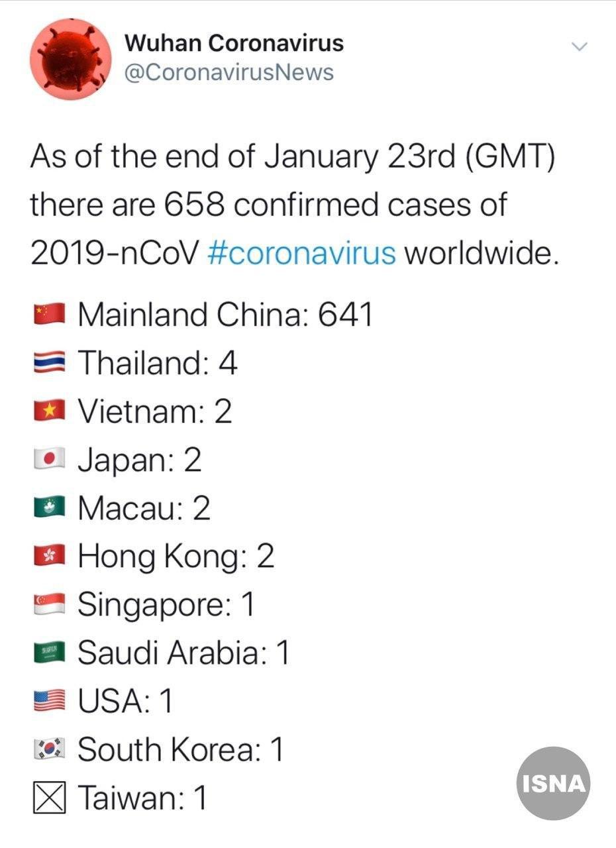Click the Japan flag emoji
The width and height of the screenshot is (616, 848).
pos(49,460)
